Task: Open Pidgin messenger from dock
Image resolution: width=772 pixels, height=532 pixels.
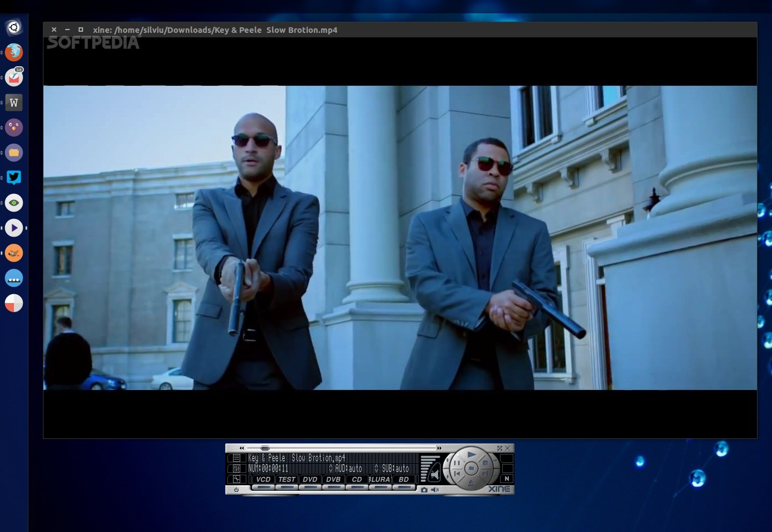Action: [x=14, y=128]
